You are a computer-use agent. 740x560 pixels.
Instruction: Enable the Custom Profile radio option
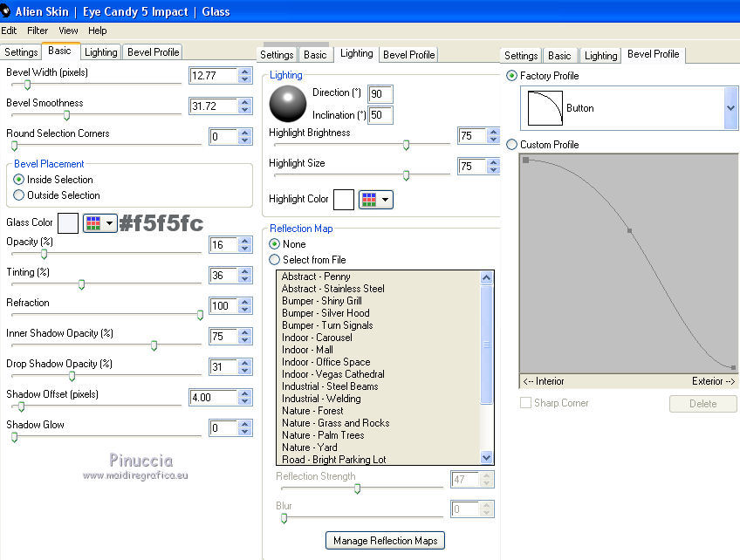click(511, 145)
